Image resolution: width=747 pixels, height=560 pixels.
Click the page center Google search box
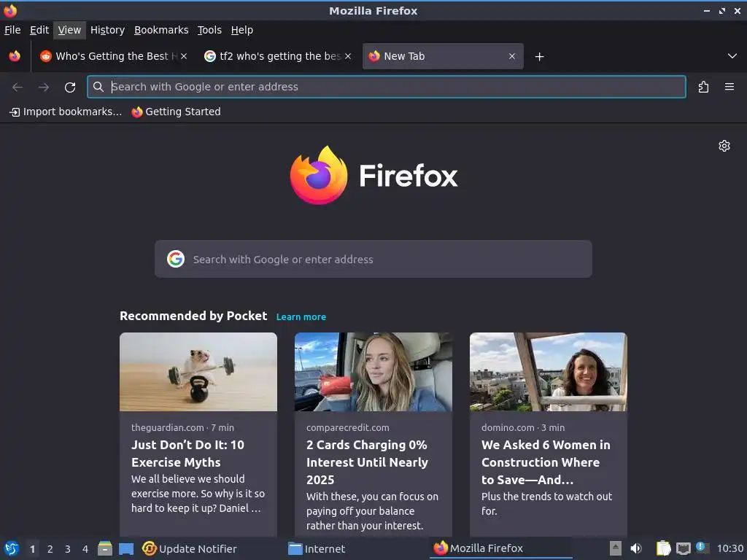373,259
